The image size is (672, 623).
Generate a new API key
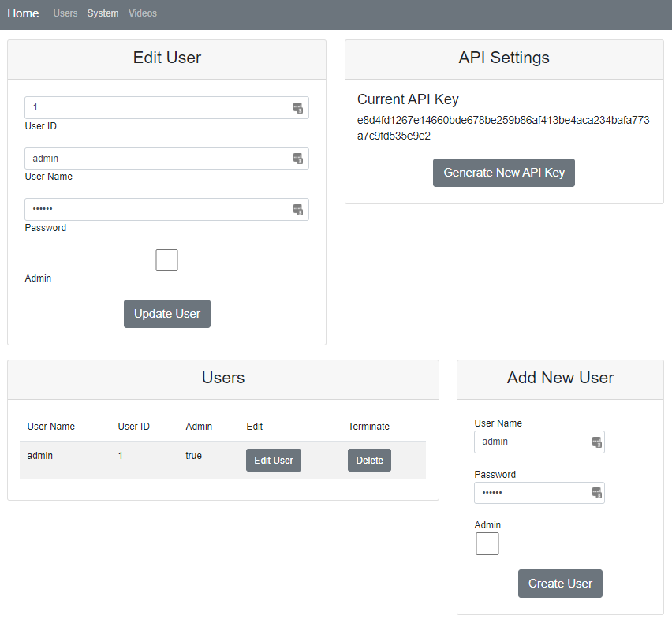(x=504, y=173)
